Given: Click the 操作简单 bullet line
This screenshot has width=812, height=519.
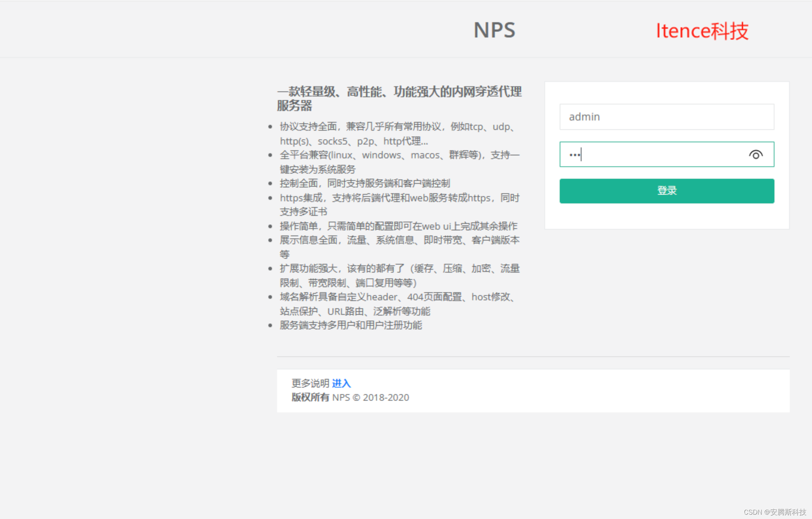Looking at the screenshot, I should point(398,226).
